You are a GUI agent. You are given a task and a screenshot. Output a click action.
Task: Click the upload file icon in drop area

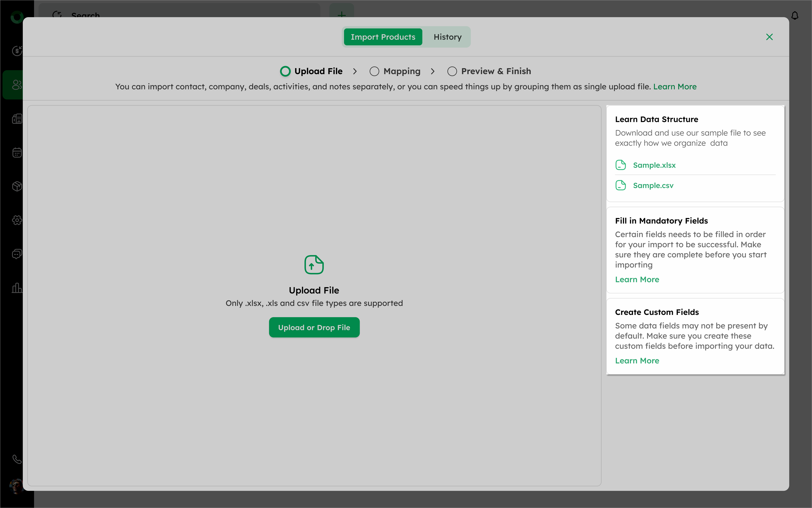point(314,265)
